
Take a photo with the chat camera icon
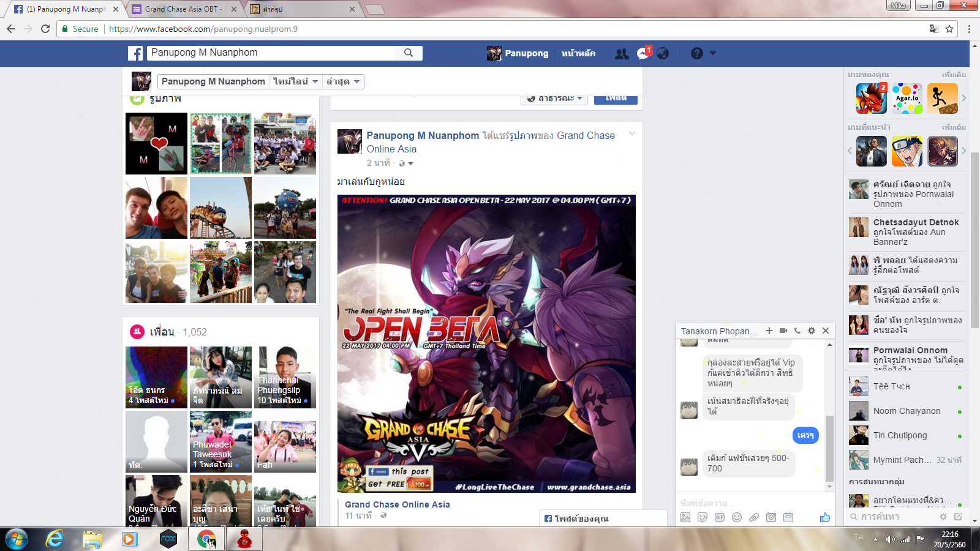click(771, 517)
